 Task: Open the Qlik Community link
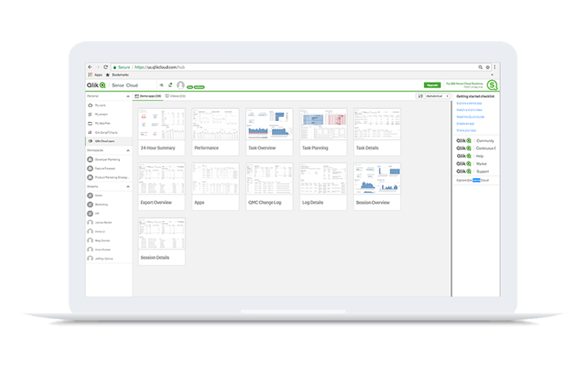(475, 141)
